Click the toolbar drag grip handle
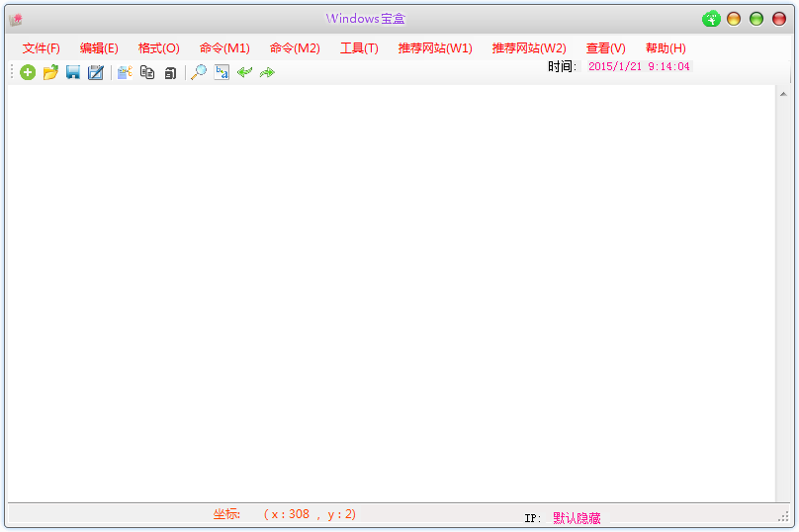The image size is (799, 532). (x=12, y=72)
